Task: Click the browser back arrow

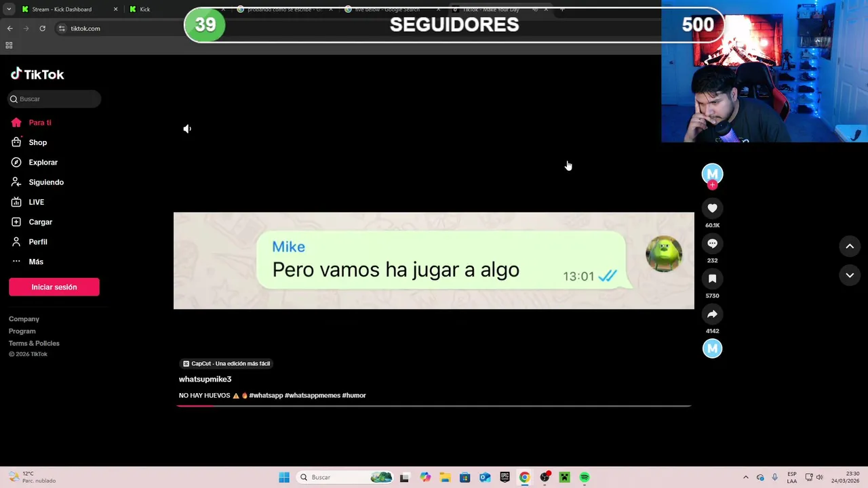Action: [9, 28]
